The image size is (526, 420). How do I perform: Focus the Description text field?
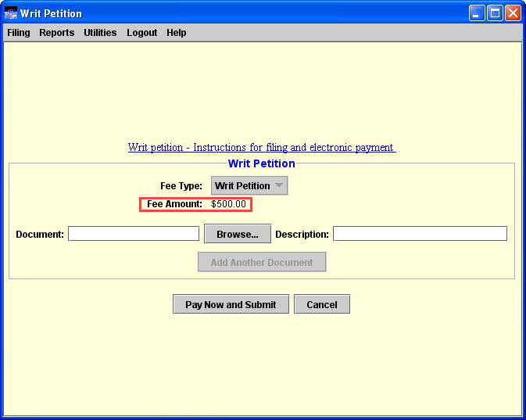tap(420, 234)
